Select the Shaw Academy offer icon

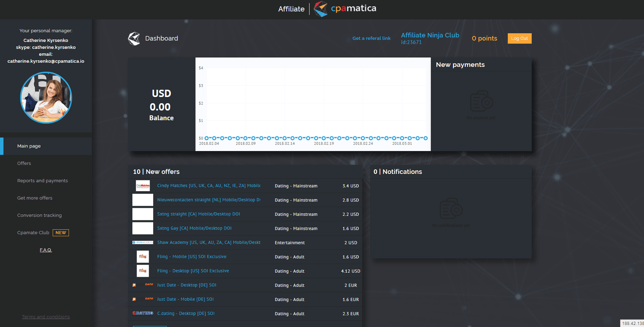point(142,242)
